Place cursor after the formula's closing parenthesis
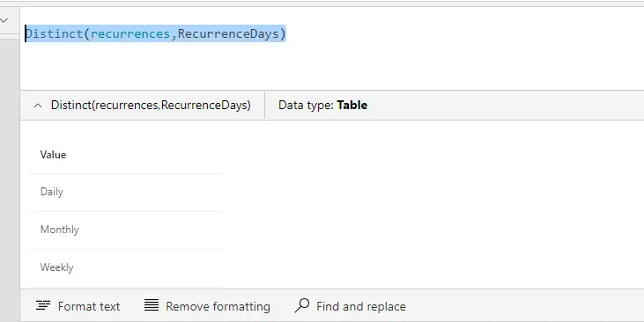644x322 pixels. tap(286, 33)
